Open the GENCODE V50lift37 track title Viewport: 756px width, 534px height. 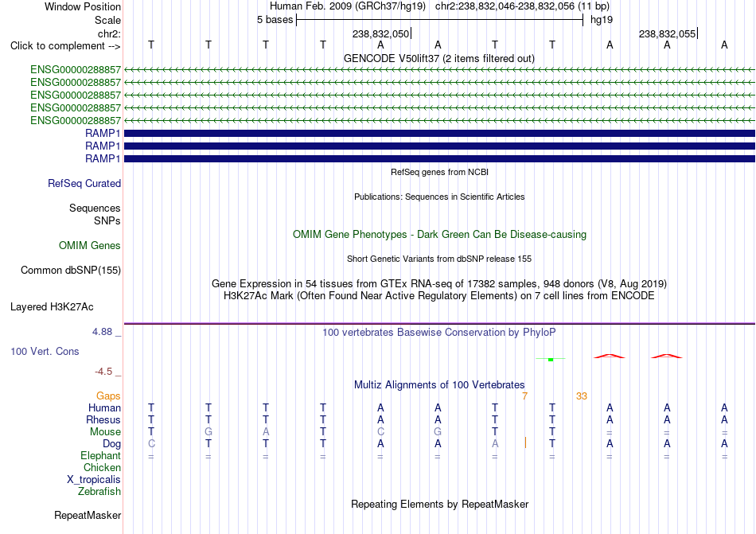(438, 58)
